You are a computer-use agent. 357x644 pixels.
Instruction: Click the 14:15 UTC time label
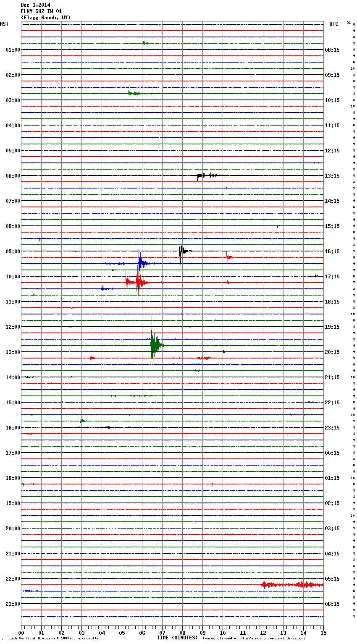click(x=332, y=201)
